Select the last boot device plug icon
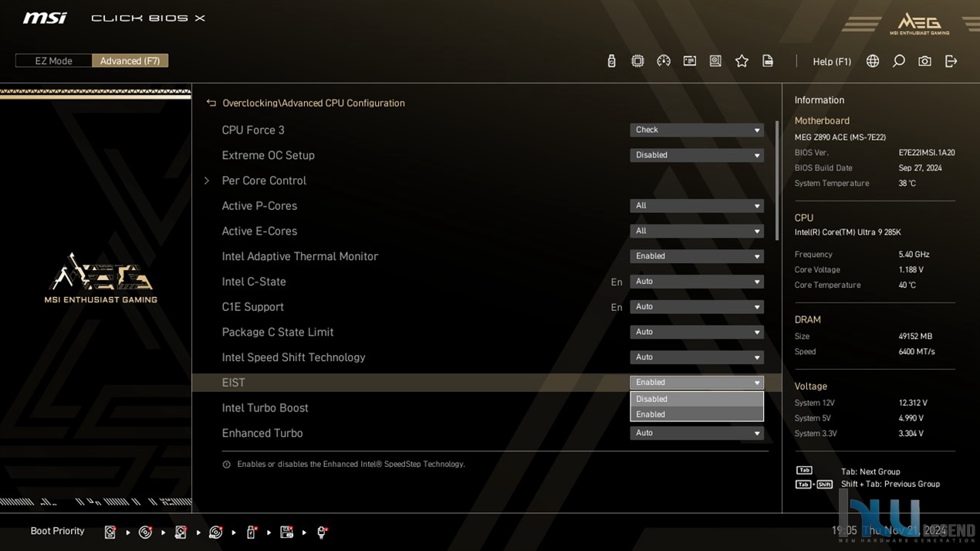Image resolution: width=980 pixels, height=551 pixels. tap(322, 532)
